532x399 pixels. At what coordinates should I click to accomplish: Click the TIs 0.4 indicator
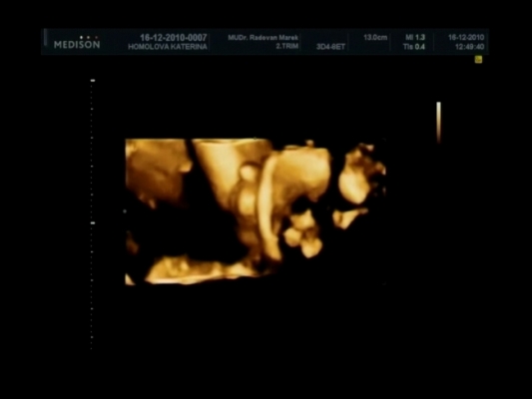(x=414, y=47)
